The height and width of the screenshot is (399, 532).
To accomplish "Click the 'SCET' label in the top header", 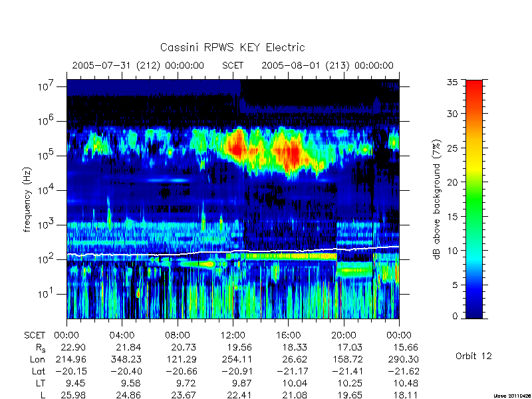I will click(233, 65).
